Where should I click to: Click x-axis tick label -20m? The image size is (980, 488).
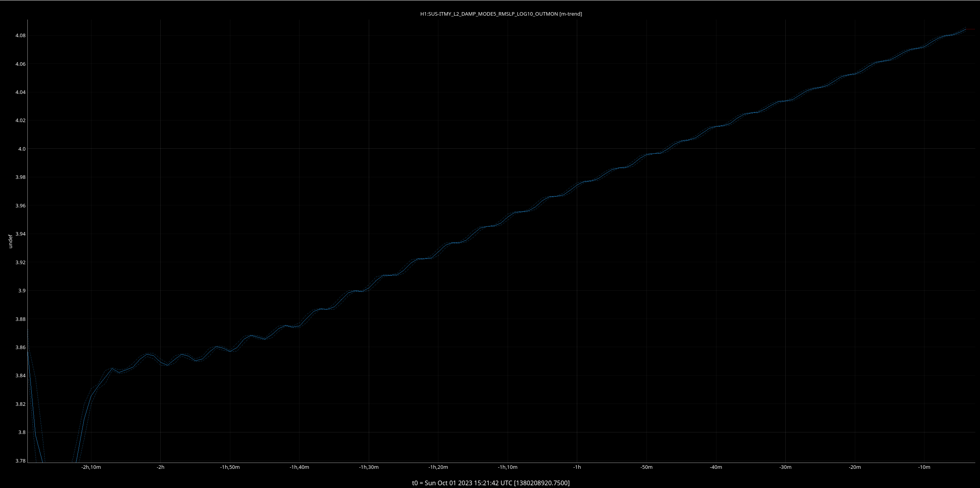(855, 467)
